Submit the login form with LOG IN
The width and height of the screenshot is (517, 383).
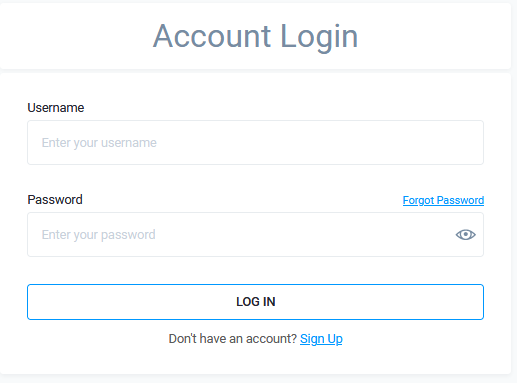pos(255,302)
